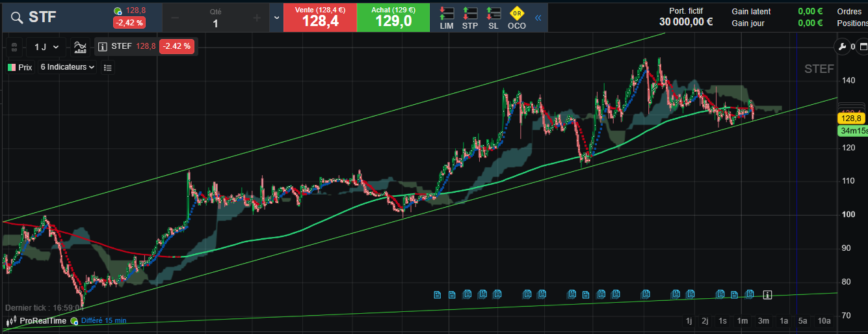Select the 1s time range
The image size is (868, 334).
(723, 321)
